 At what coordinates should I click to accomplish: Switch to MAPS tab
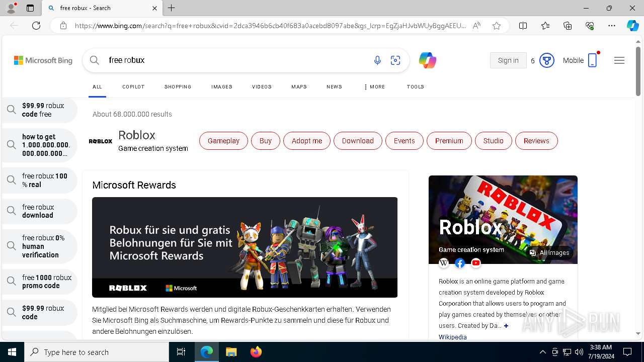(299, 87)
